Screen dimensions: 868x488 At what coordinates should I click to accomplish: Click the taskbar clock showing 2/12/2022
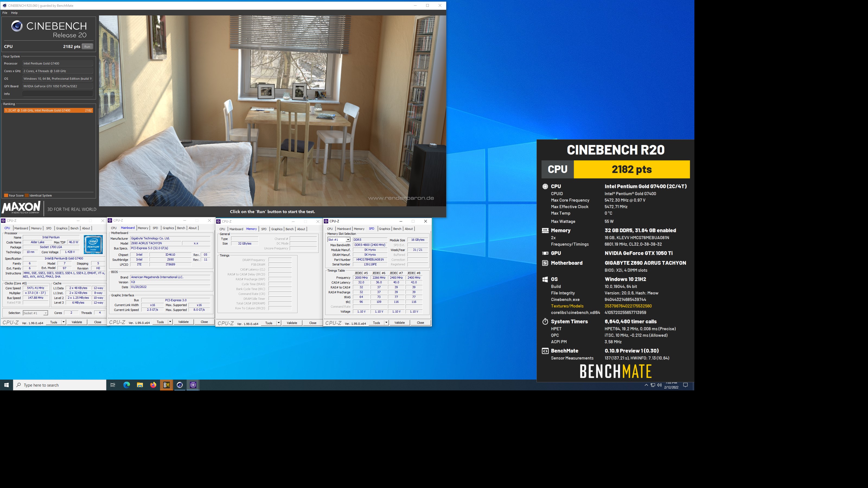(671, 385)
